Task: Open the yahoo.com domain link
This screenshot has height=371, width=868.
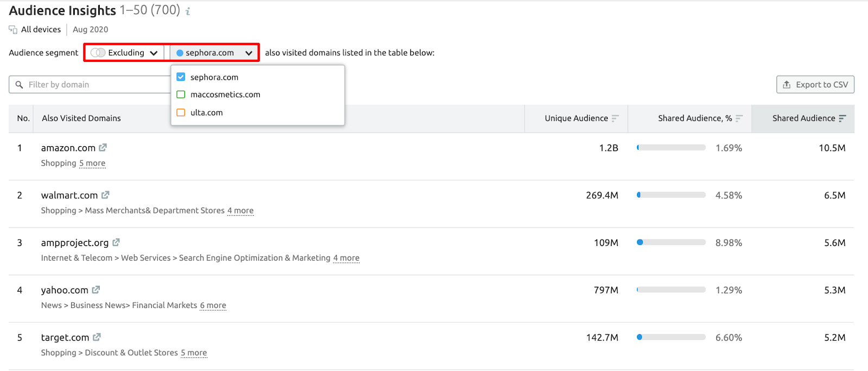Action: [x=65, y=290]
